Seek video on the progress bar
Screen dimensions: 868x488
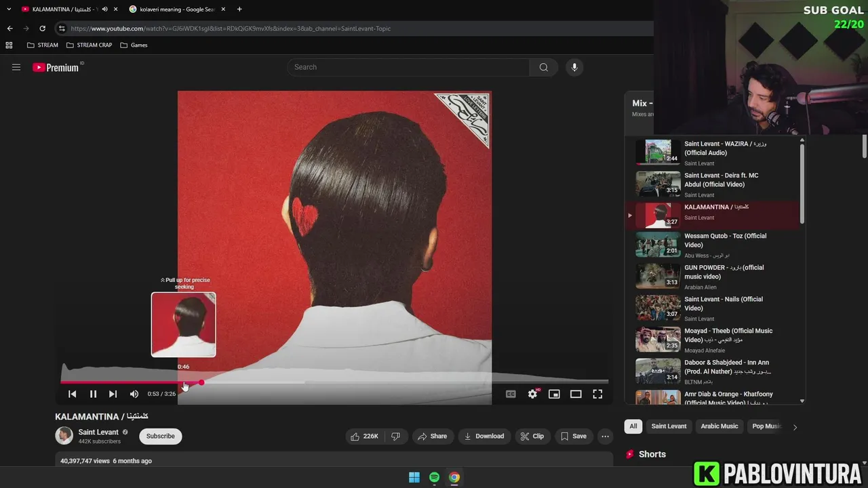coord(334,382)
